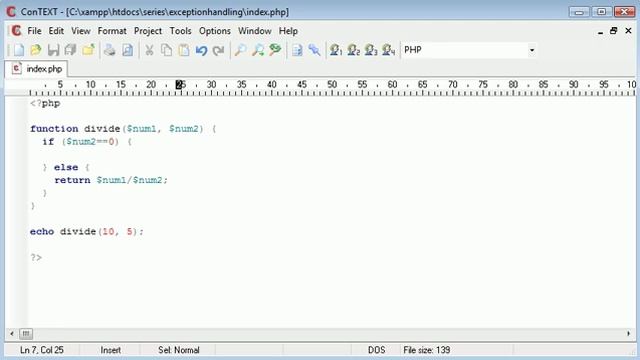The width and height of the screenshot is (640, 360).
Task: Open the View menu
Action: pyautogui.click(x=81, y=31)
